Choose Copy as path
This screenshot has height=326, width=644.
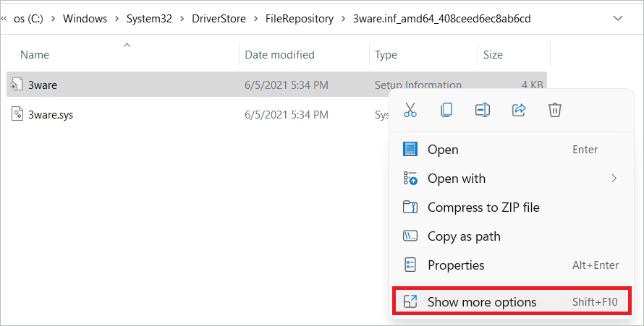pyautogui.click(x=511, y=236)
